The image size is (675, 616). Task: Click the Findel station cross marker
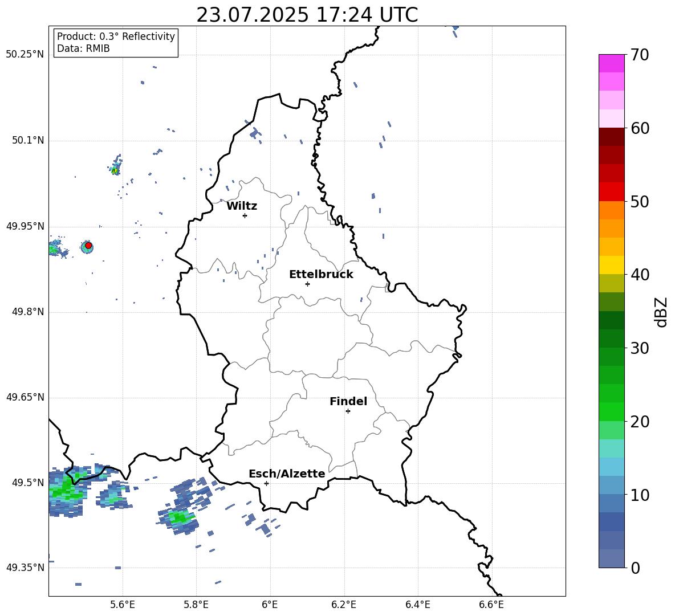[x=348, y=411]
